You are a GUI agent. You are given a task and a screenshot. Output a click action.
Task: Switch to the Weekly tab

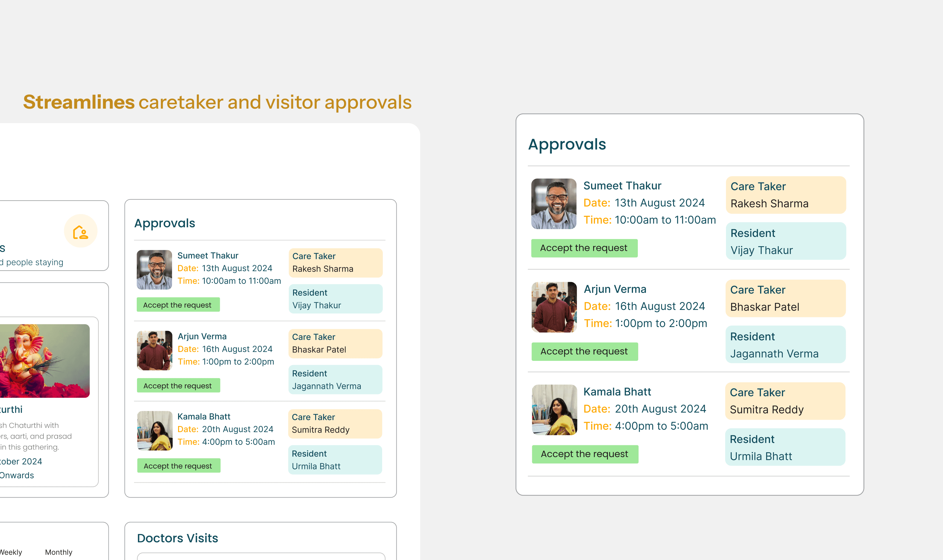[x=11, y=552]
